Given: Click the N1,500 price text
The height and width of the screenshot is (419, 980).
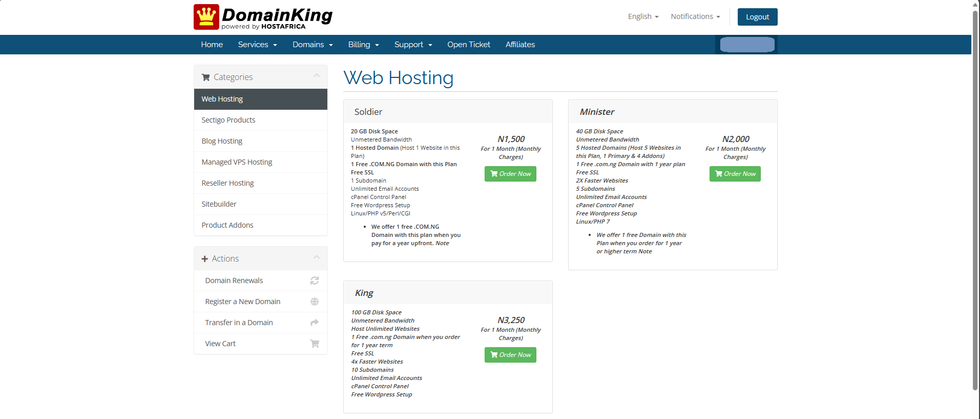Looking at the screenshot, I should [511, 139].
